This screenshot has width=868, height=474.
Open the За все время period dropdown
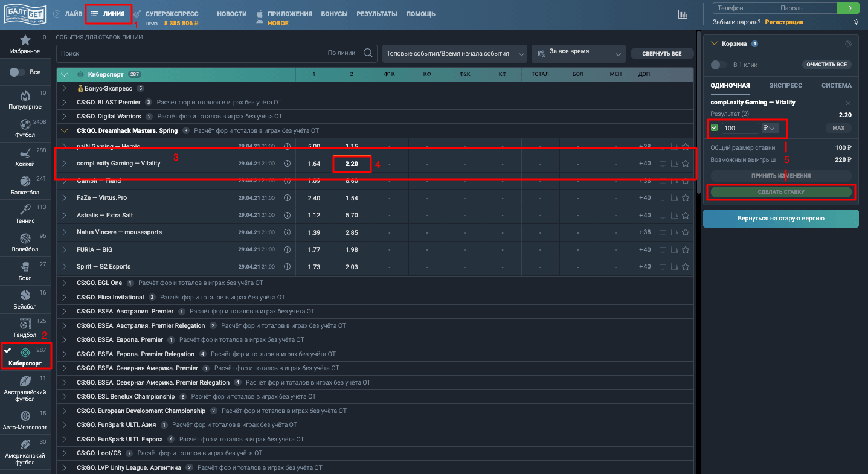coord(578,54)
